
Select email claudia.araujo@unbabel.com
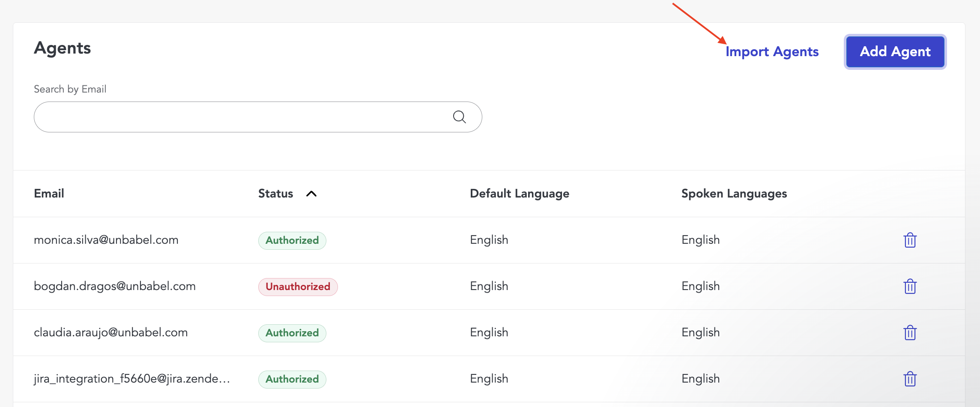click(x=111, y=332)
